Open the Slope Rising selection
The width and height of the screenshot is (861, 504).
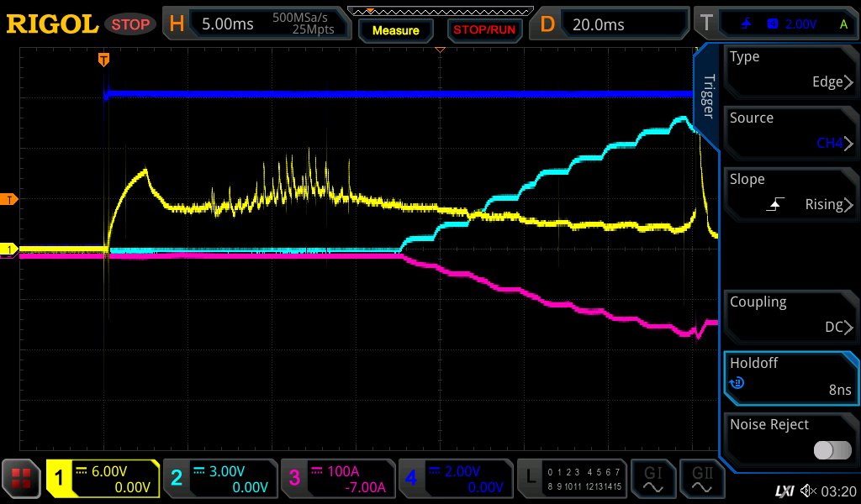(x=790, y=193)
